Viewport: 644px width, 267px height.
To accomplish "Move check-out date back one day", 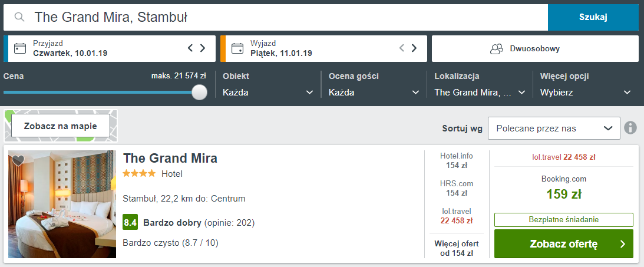I will 402,48.
